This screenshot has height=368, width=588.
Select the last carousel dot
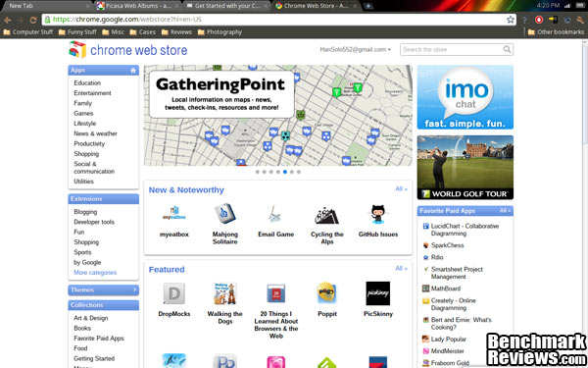299,172
